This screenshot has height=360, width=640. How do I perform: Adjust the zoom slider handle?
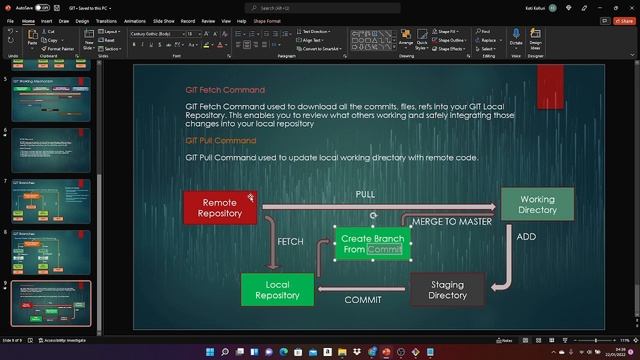point(596,340)
